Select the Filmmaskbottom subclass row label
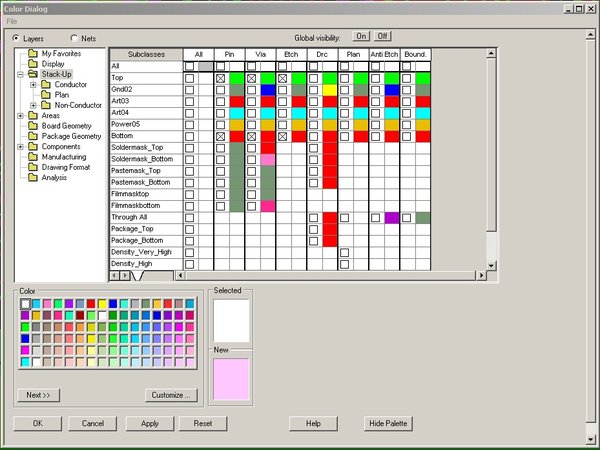 pyautogui.click(x=146, y=206)
